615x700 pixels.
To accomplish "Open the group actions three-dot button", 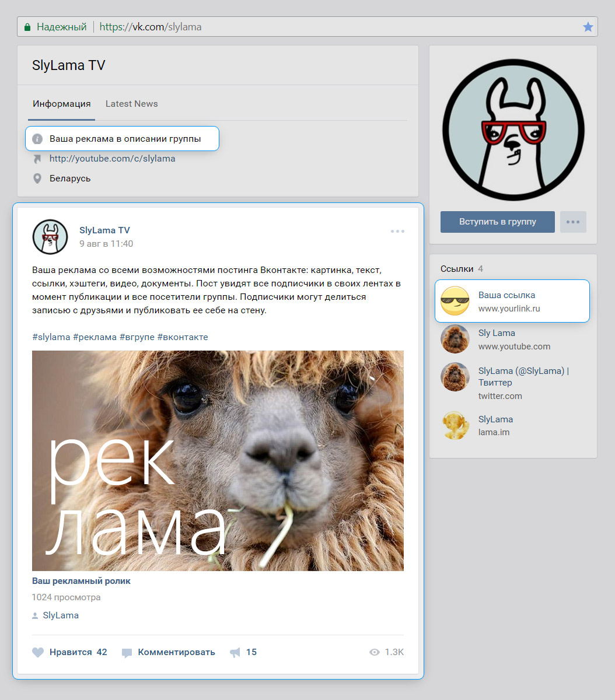I will point(573,222).
